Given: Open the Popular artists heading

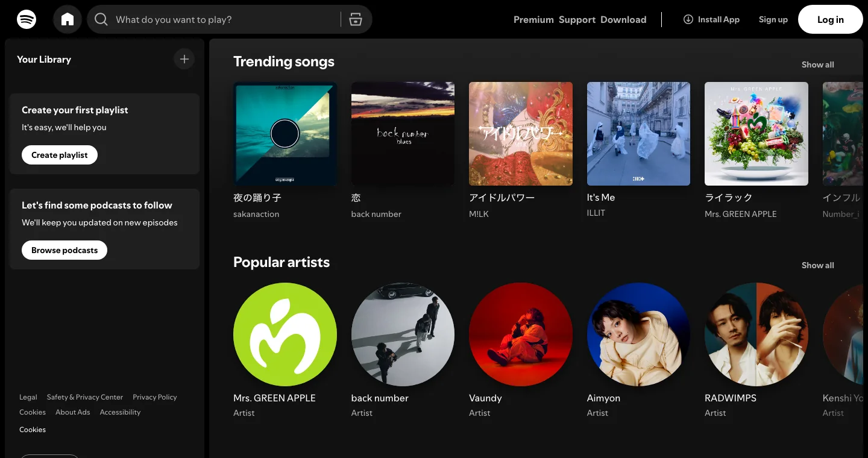Looking at the screenshot, I should (x=281, y=262).
